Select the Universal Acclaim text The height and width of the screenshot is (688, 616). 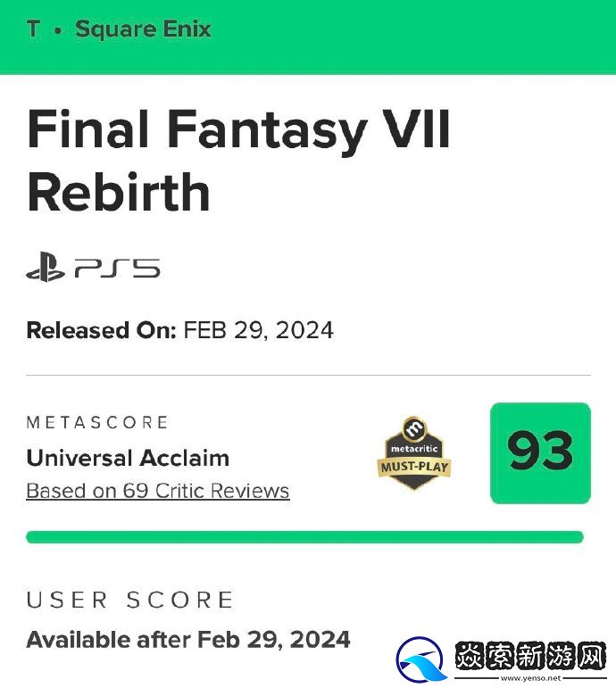point(128,458)
